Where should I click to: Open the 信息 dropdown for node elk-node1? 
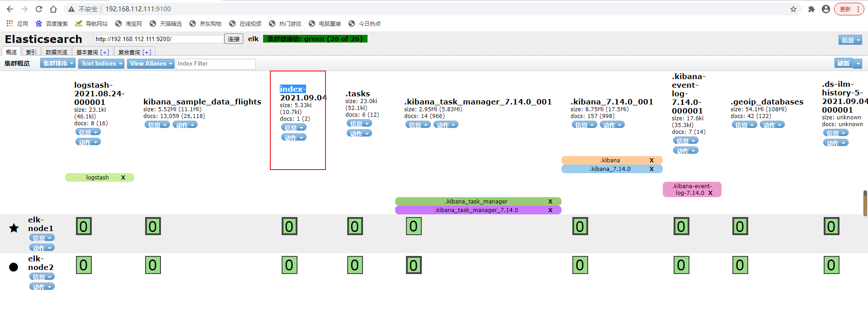(x=42, y=238)
